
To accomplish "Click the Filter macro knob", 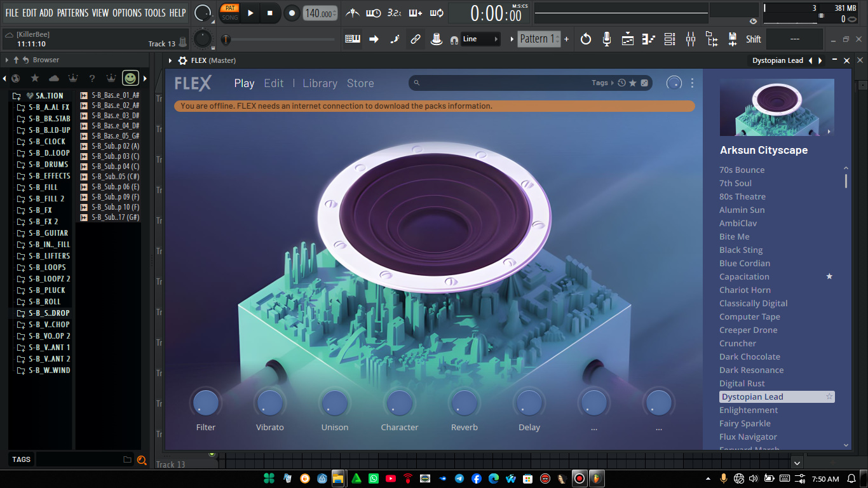I will point(205,403).
